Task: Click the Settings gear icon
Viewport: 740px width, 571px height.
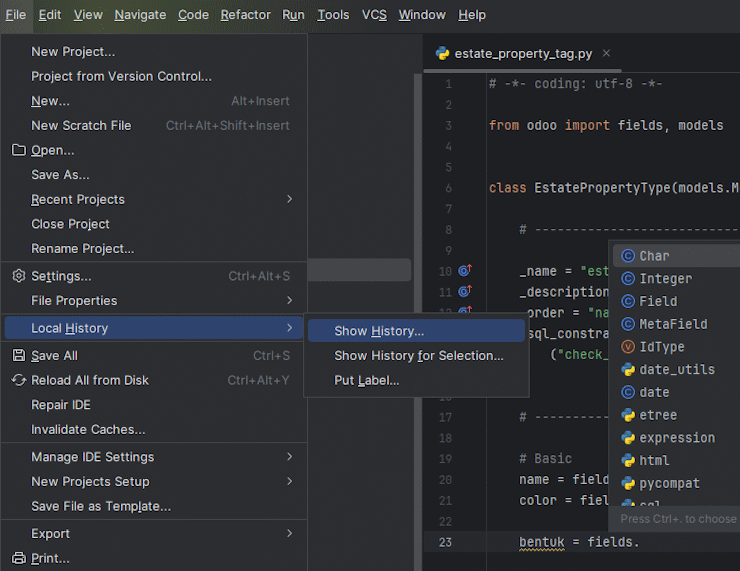Action: click(x=18, y=276)
